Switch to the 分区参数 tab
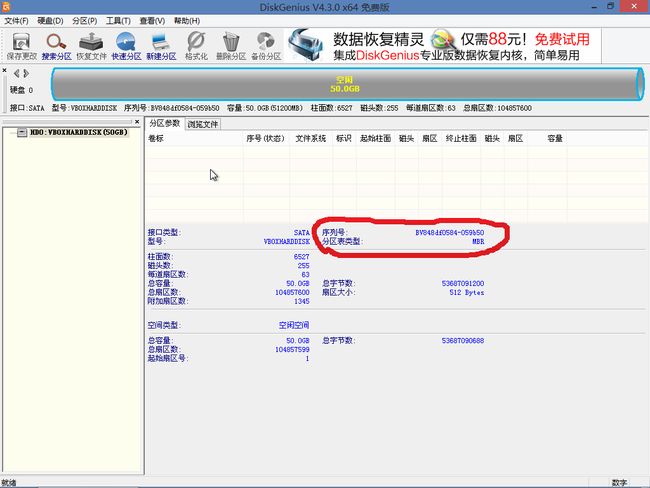Viewport: 650px width, 488px height. (165, 124)
